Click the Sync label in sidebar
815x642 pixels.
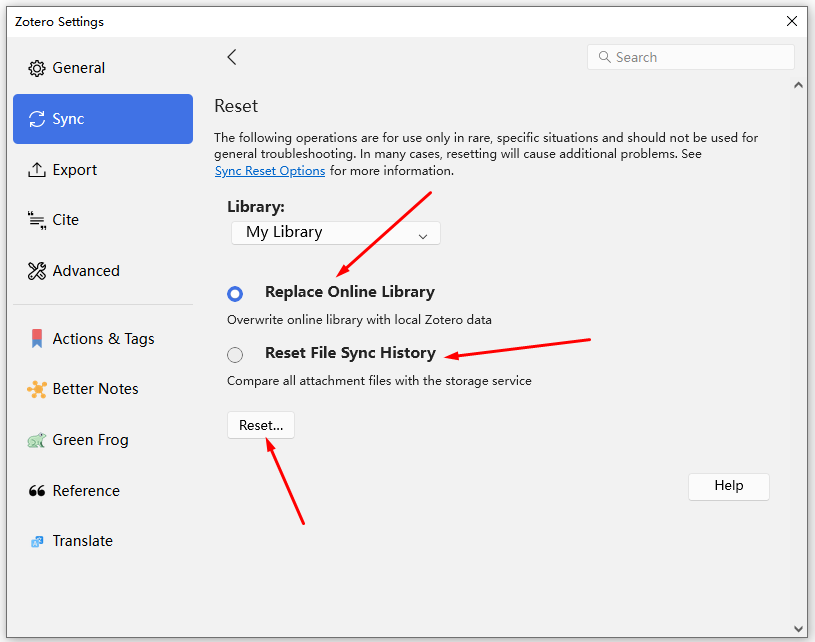68,119
